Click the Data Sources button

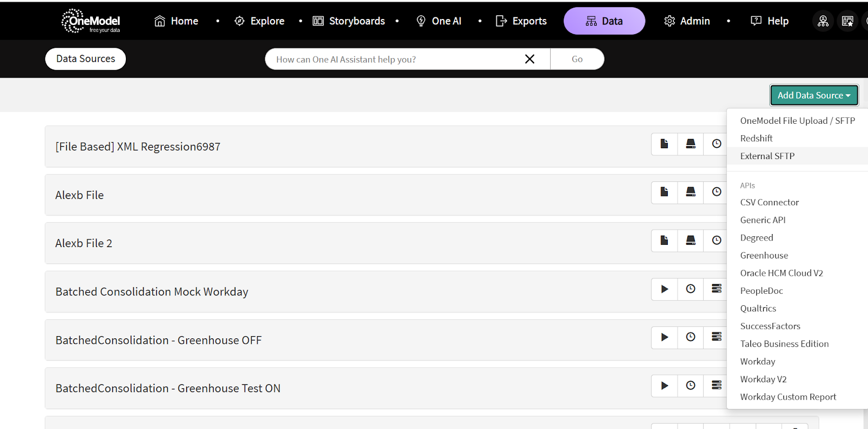point(86,59)
